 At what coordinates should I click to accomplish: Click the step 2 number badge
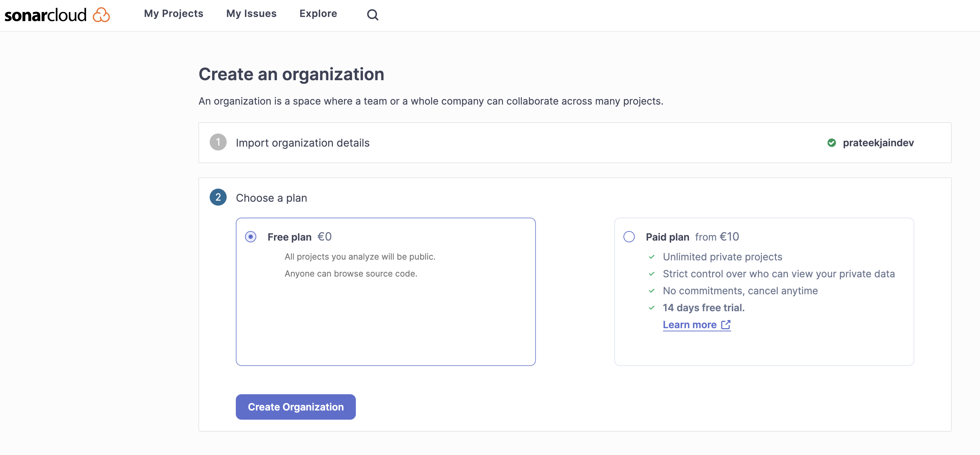[x=218, y=197]
